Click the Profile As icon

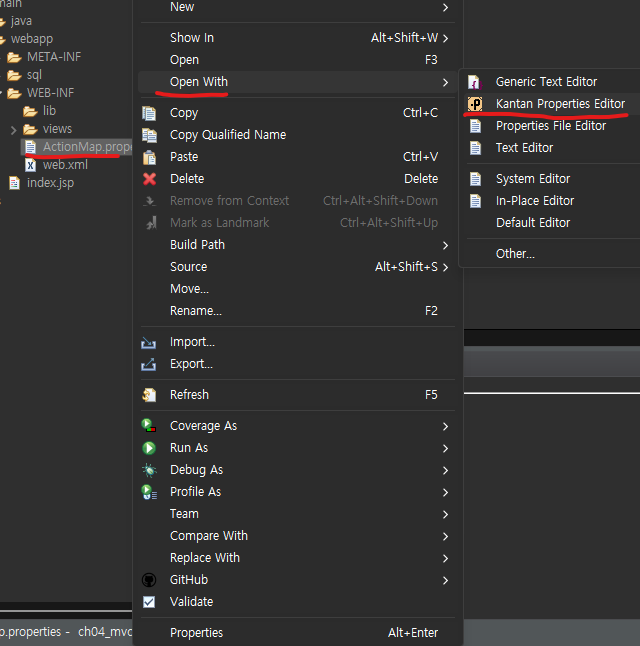(149, 492)
